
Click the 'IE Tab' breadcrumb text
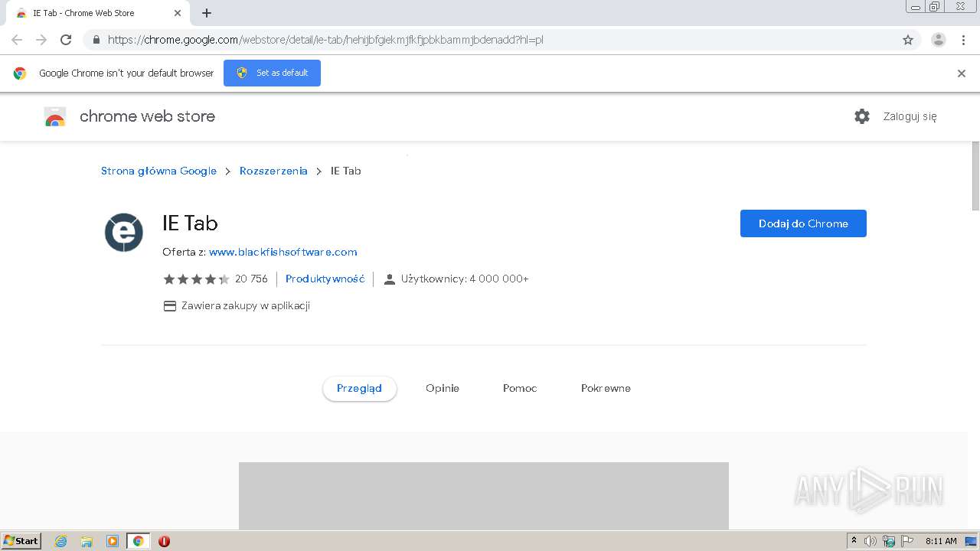pyautogui.click(x=345, y=171)
